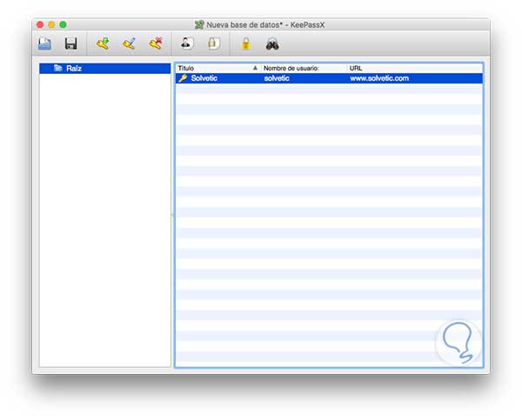Screen dimensions: 522x420
Task: Maximize the window with the green button
Action: (x=63, y=24)
